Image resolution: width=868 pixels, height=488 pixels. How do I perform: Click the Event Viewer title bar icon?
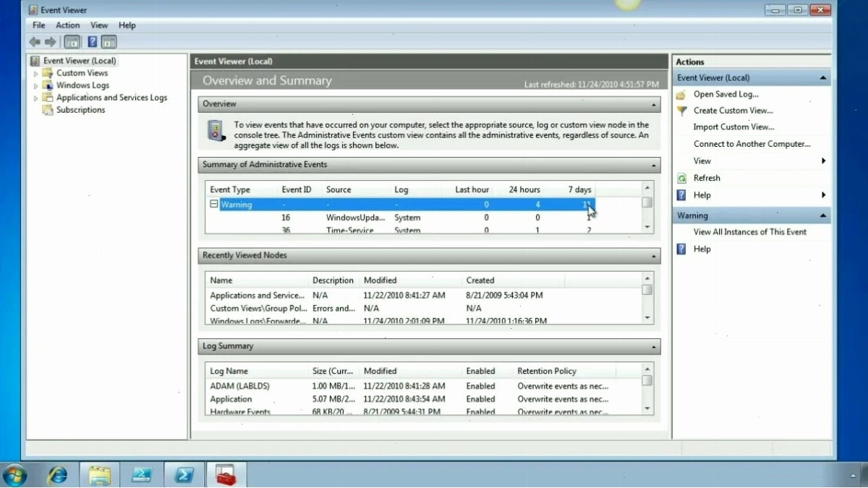point(33,10)
